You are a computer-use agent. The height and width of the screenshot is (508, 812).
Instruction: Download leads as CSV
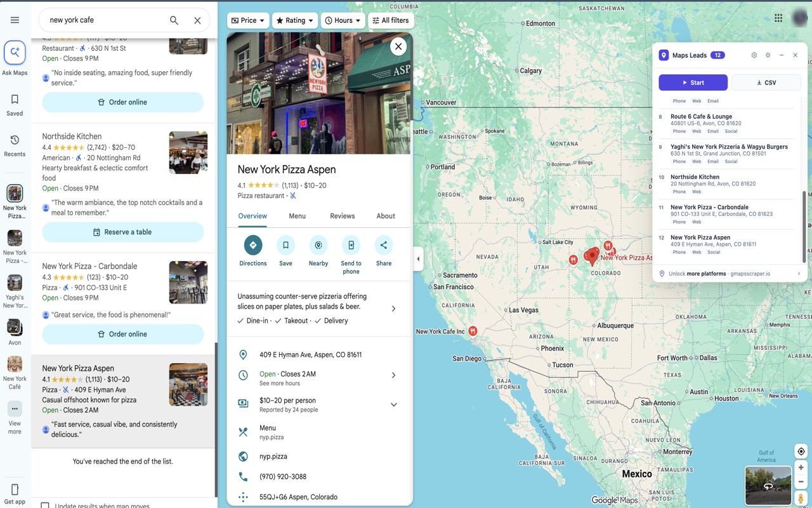[766, 83]
